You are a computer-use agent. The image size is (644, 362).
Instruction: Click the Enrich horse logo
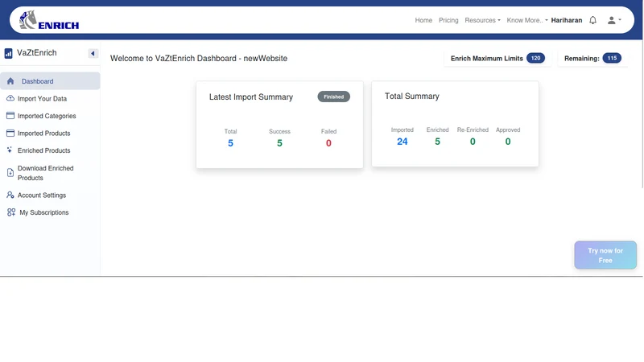tap(49, 20)
